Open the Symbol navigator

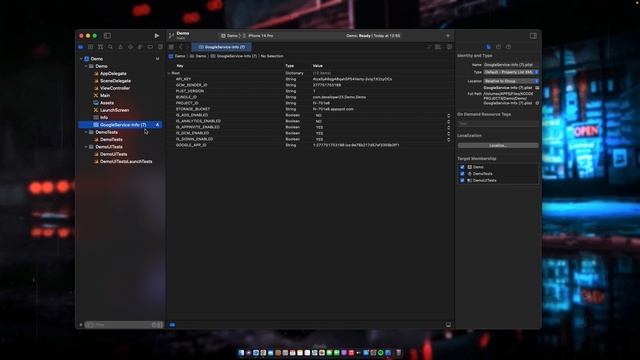pyautogui.click(x=100, y=47)
